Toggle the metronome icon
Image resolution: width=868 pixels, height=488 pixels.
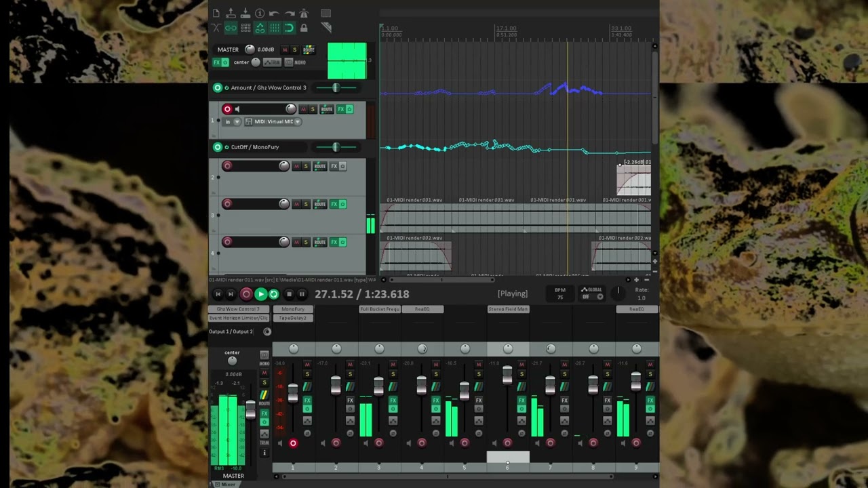(304, 14)
